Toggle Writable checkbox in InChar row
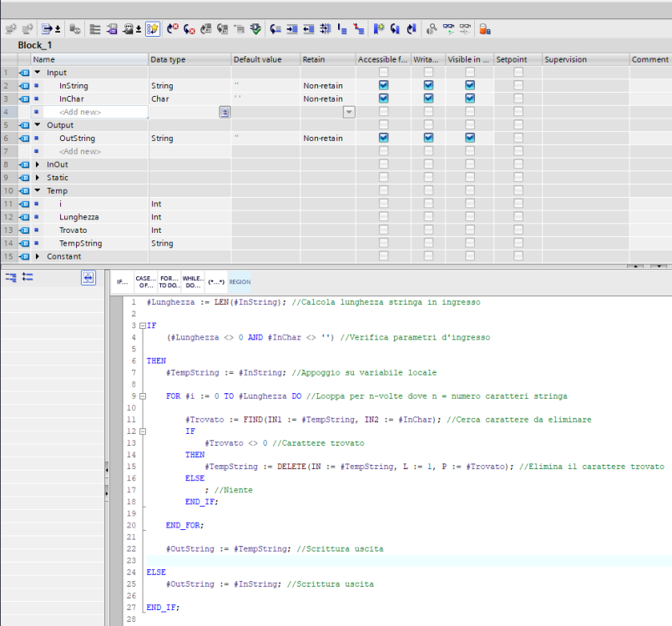The image size is (672, 626). click(x=428, y=98)
